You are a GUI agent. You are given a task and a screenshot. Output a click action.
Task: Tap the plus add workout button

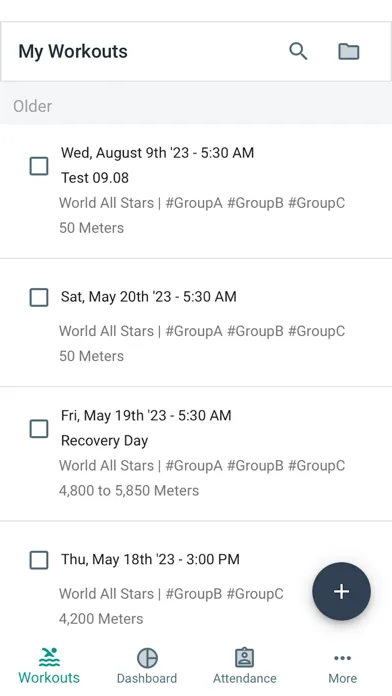(341, 591)
